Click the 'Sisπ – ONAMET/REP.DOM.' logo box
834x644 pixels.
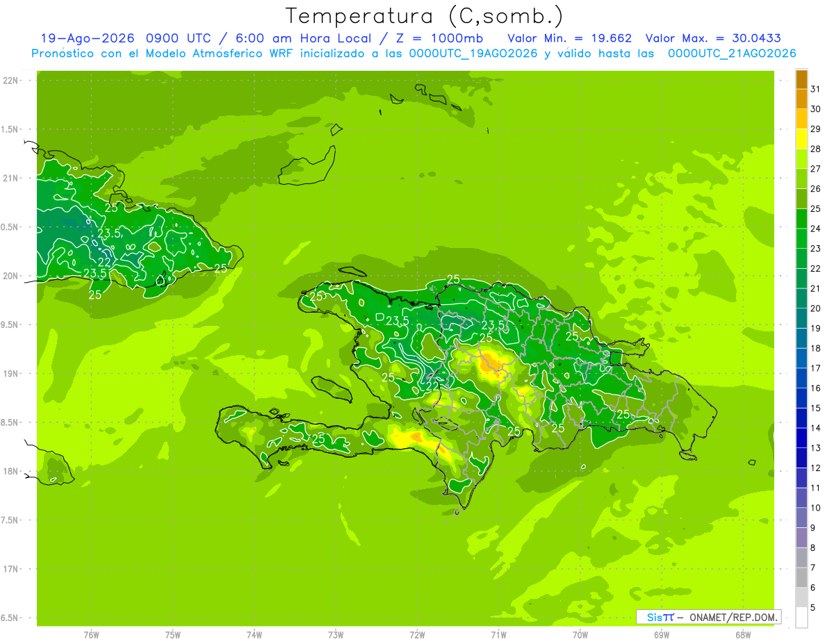709,617
